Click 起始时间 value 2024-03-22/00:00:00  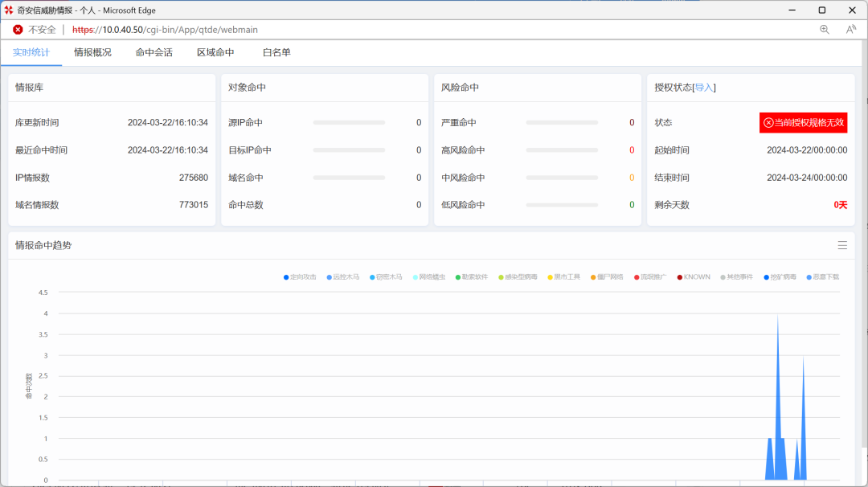[807, 150]
